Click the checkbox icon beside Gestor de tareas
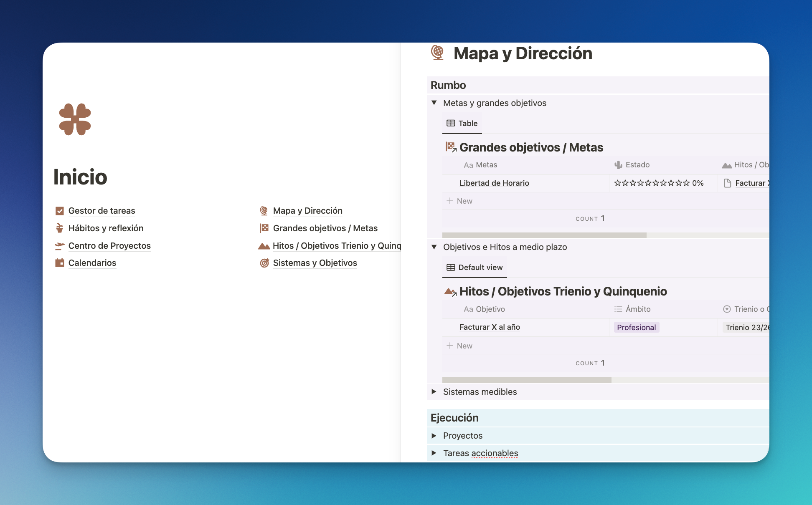Screen dimensions: 812x505 tap(60, 211)
